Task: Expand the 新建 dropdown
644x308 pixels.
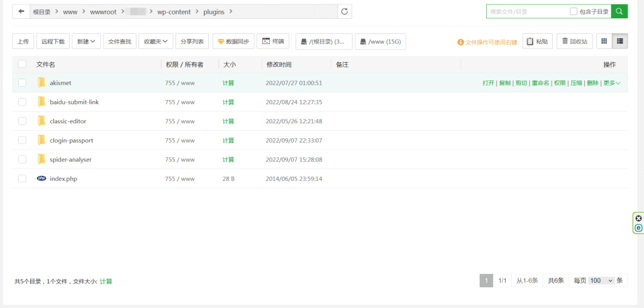Action: coord(86,41)
